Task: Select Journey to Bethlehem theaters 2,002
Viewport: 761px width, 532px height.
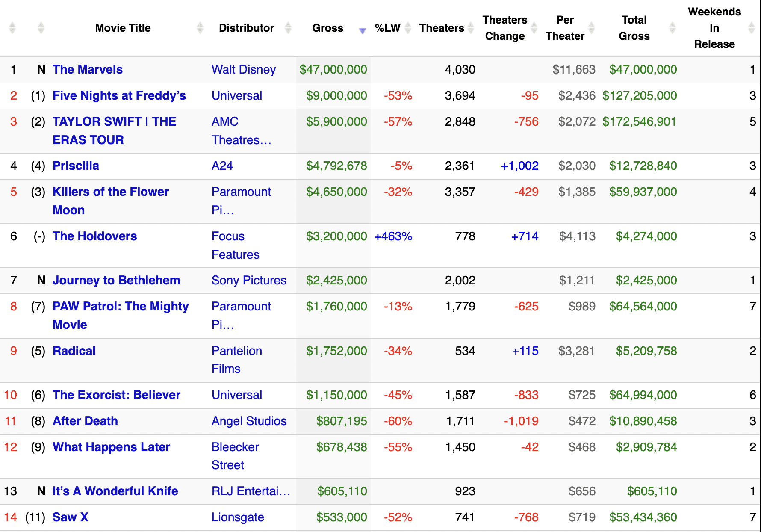Action: point(460,280)
